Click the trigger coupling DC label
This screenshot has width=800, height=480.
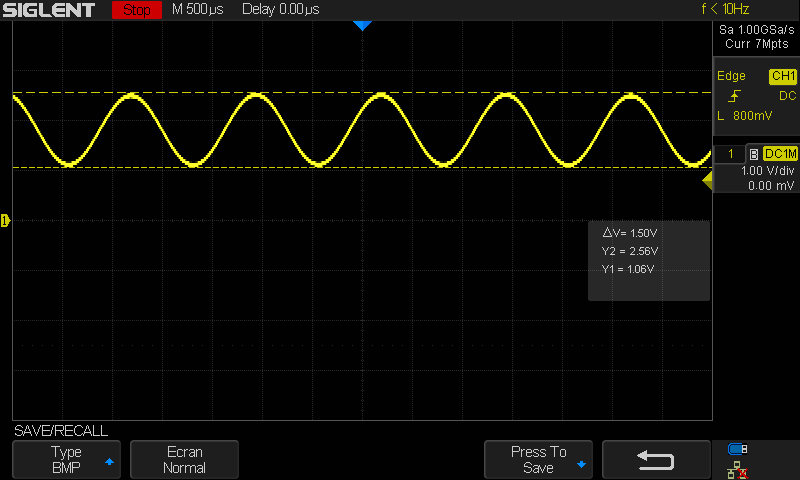coord(787,96)
